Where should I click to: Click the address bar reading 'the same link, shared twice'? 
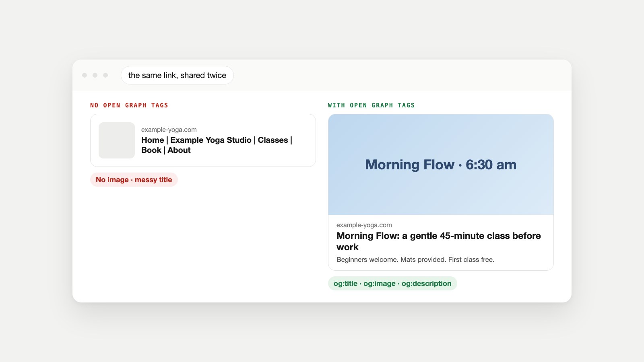coord(177,75)
